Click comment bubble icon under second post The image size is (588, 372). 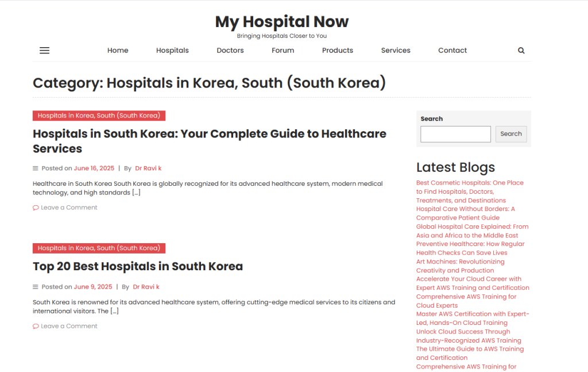coord(36,326)
